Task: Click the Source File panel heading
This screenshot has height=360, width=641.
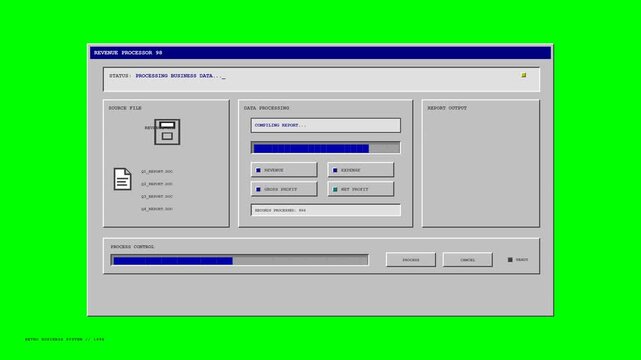Action: [x=125, y=108]
